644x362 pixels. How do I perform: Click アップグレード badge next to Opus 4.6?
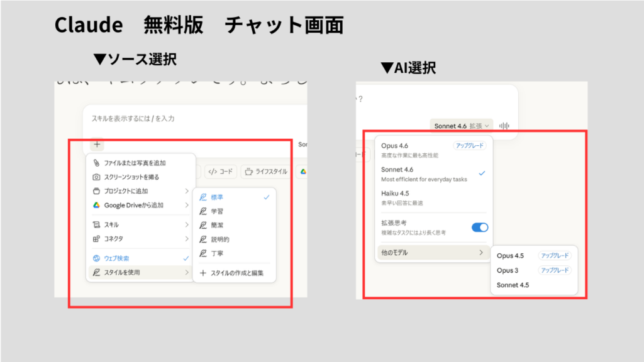pyautogui.click(x=469, y=146)
